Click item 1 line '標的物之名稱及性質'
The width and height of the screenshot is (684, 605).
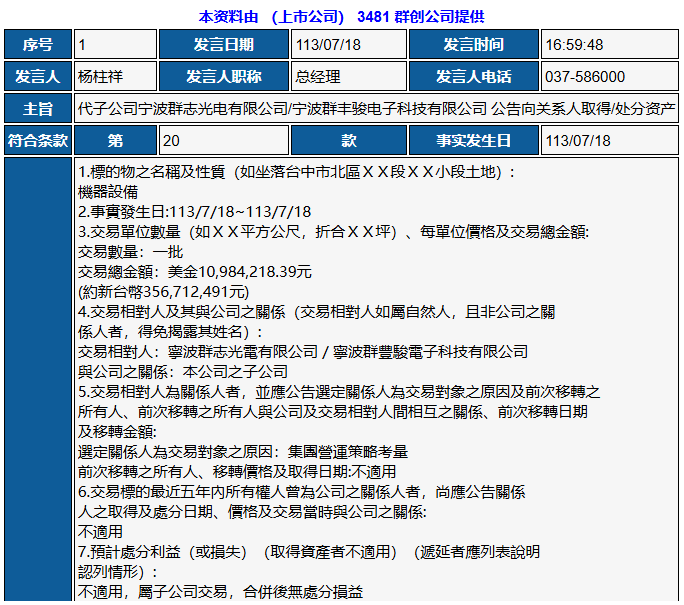click(x=297, y=172)
